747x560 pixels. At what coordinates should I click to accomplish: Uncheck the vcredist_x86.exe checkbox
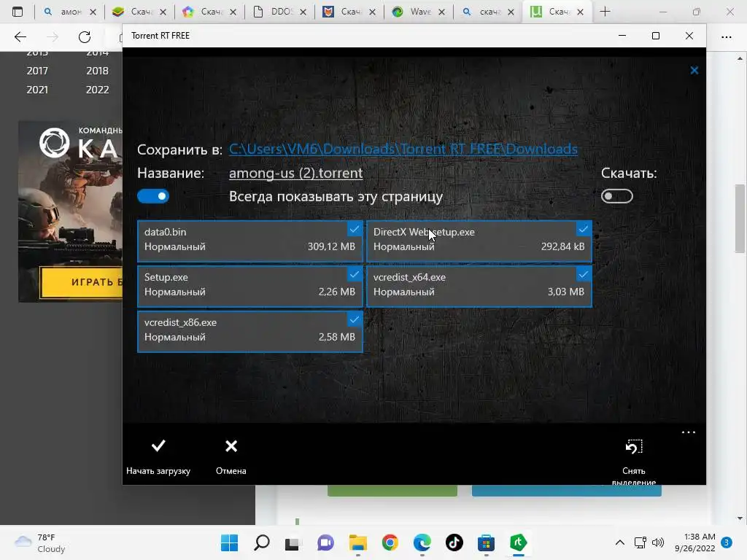[x=354, y=319]
